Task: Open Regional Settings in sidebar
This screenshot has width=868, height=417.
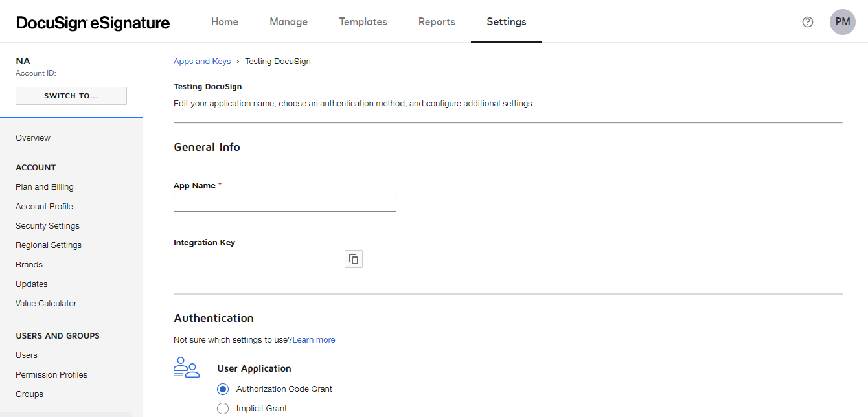Action: coord(49,245)
